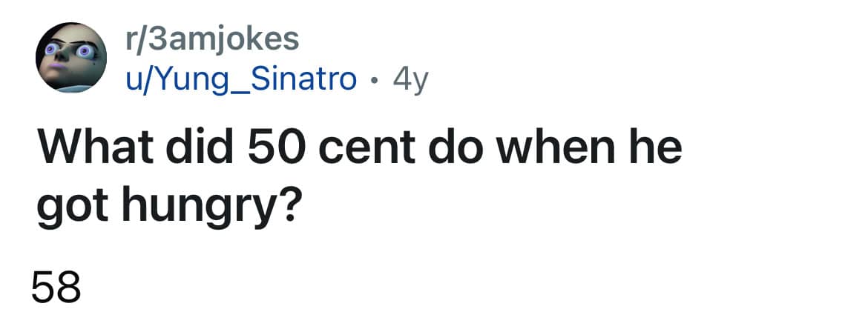Click the dot separator before 4y
This screenshot has width=868, height=332.
pos(375,78)
